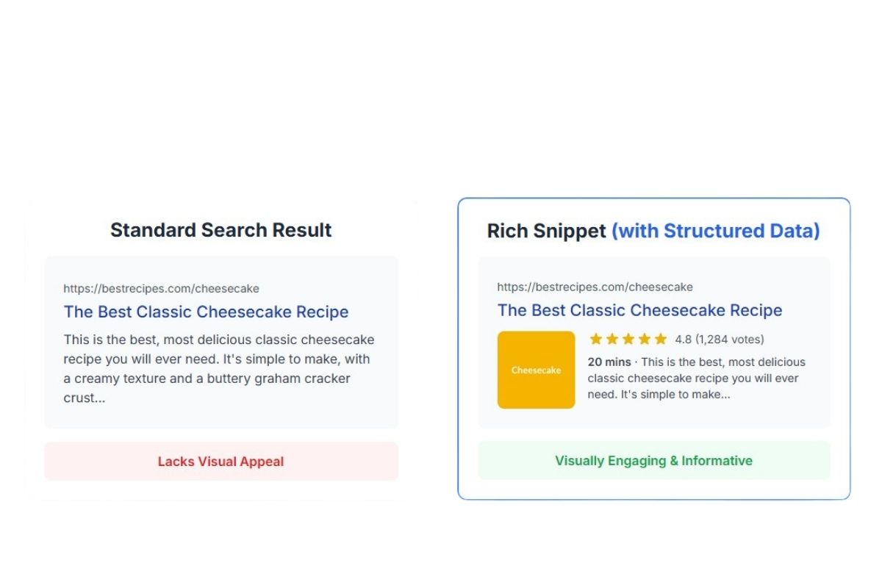Click the description paragraph mentioning graham cracker crust
882x588 pixels.
[x=218, y=369]
